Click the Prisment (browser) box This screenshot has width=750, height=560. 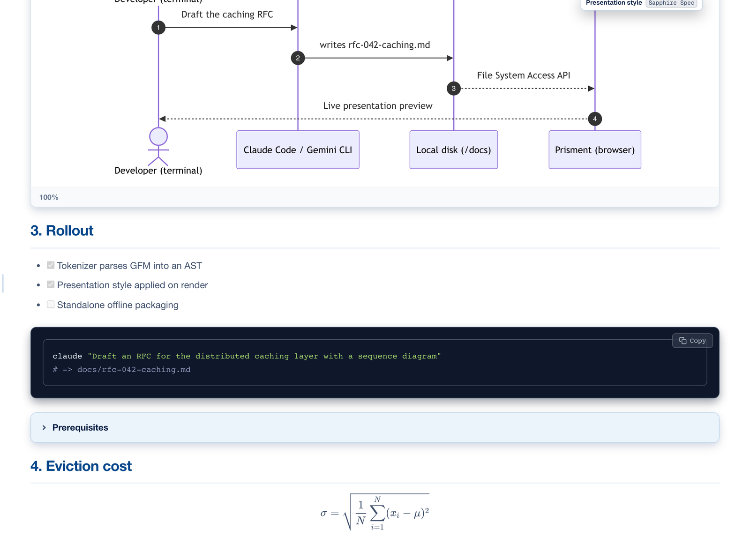(595, 150)
